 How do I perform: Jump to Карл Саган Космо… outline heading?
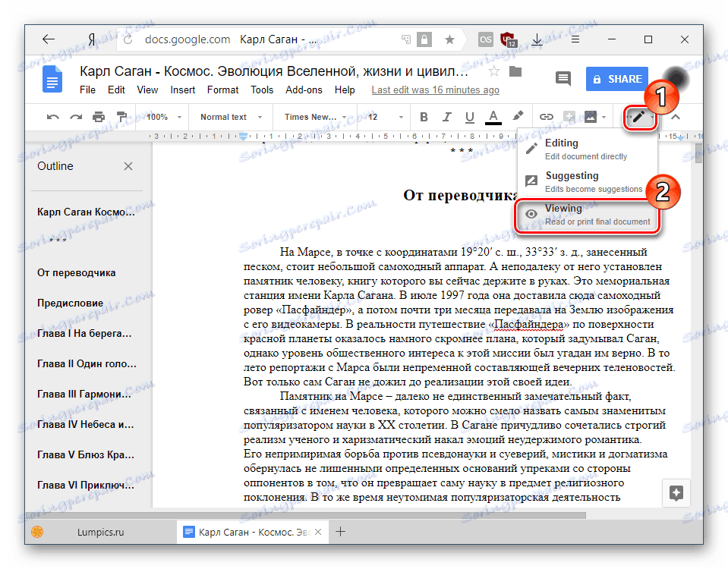(86, 212)
